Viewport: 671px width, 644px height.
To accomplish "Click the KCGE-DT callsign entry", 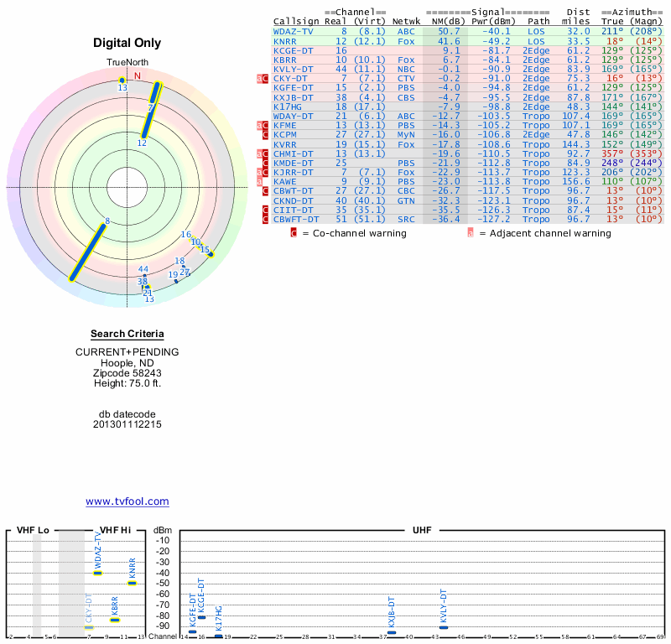I will [294, 50].
